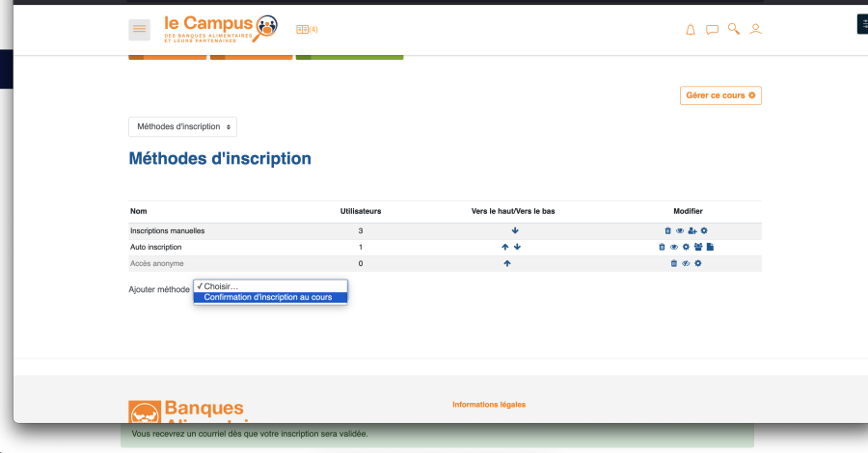Viewport: 868px width, 453px height.
Task: Open the notifications bell
Action: click(x=691, y=30)
